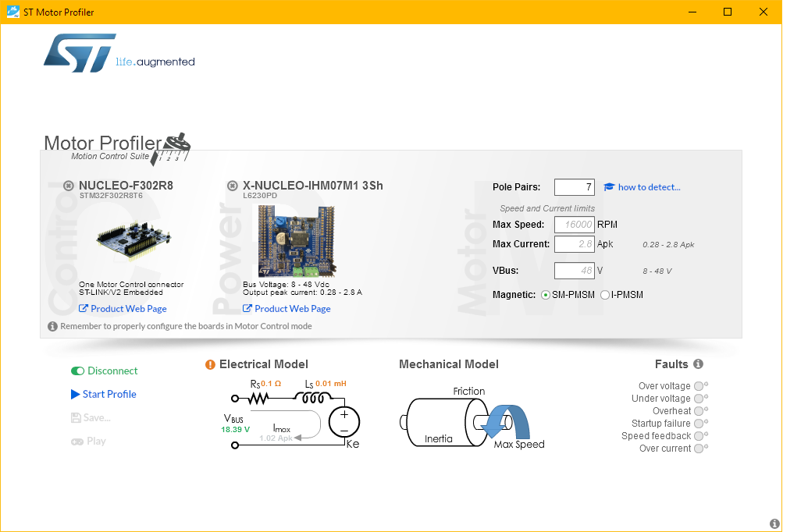The image size is (808, 532).
Task: Select the SM-PMSM magnetic option
Action: coord(546,295)
